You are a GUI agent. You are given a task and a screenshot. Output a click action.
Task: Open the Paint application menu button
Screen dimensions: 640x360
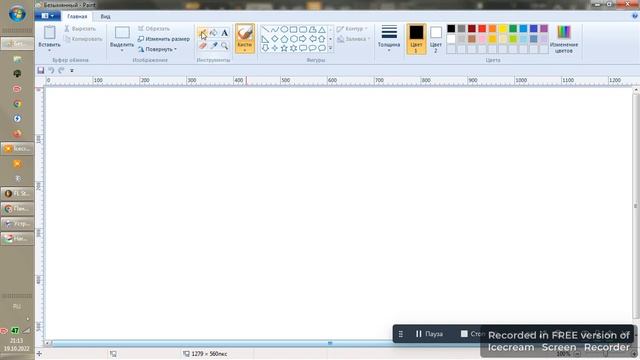48,16
